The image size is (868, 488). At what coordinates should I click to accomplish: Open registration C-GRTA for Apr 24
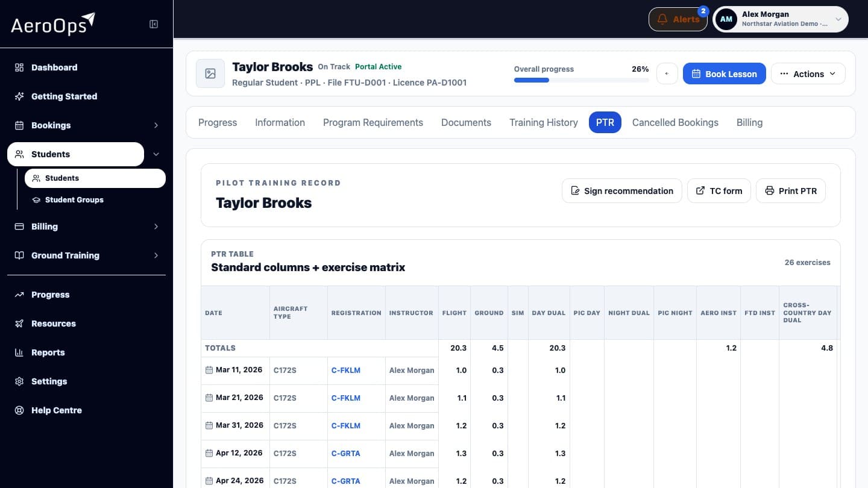(x=346, y=481)
